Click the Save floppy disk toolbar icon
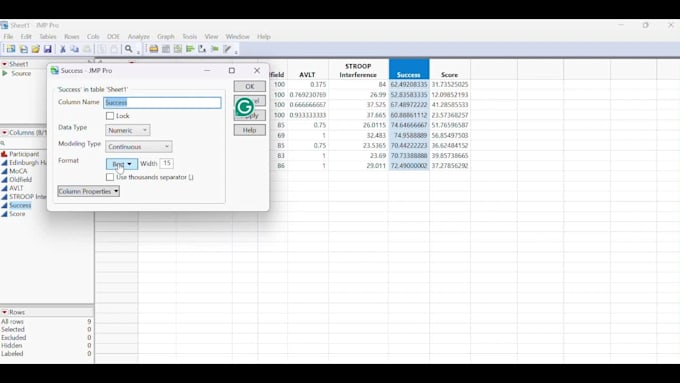680x383 pixels. (x=48, y=49)
